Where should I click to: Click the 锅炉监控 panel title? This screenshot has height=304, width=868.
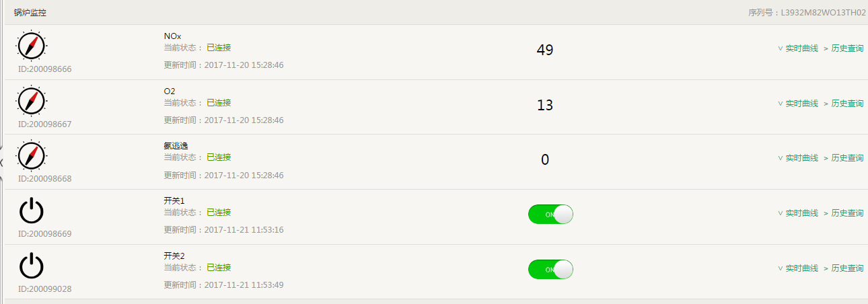tap(30, 13)
